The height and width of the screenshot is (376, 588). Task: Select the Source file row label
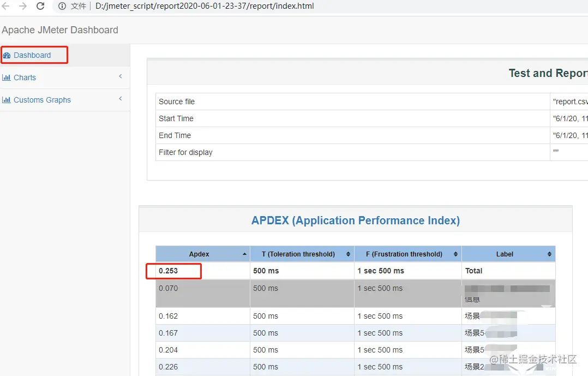pyautogui.click(x=177, y=102)
